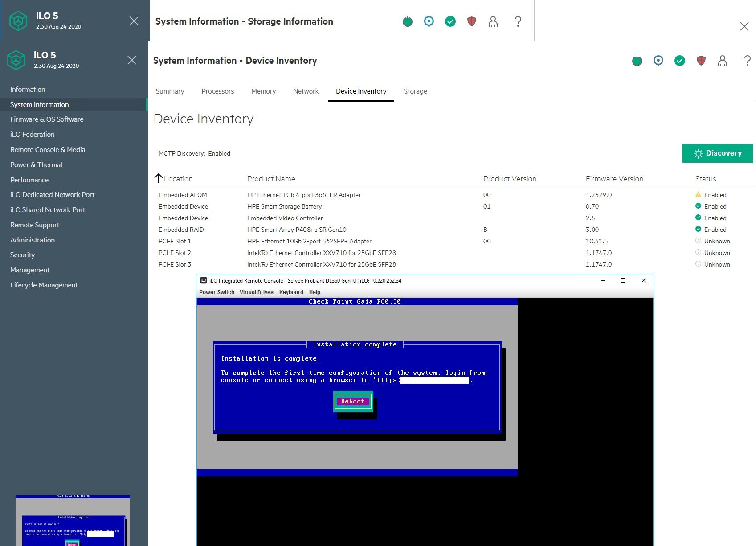This screenshot has height=546, width=756.
Task: Click the UID icon in Storage Information header
Action: tap(429, 21)
